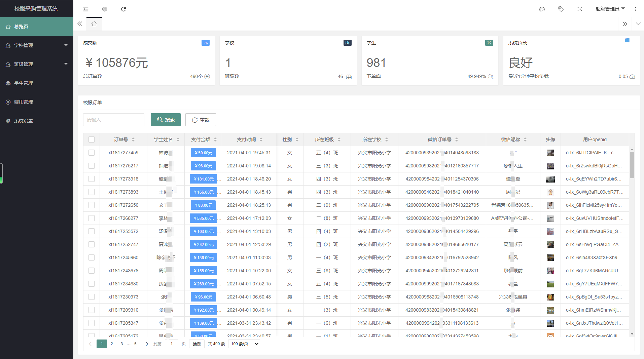
Task: Click the home tab icon
Action: (94, 24)
